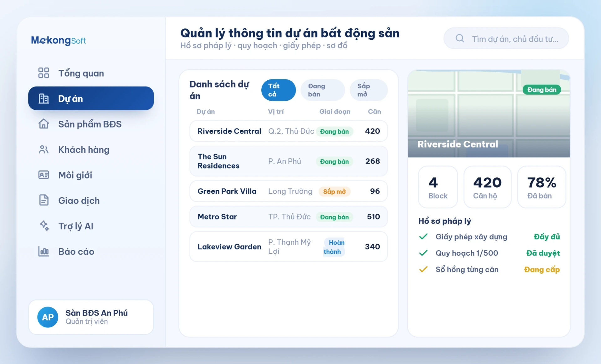Click P. An Phú location cell
This screenshot has width=601, height=364.
285,161
